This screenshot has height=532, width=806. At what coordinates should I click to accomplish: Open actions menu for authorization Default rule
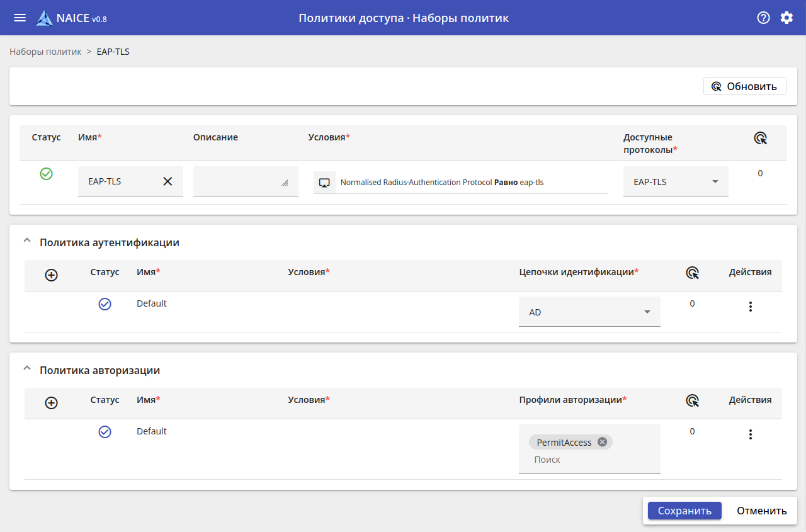(750, 434)
